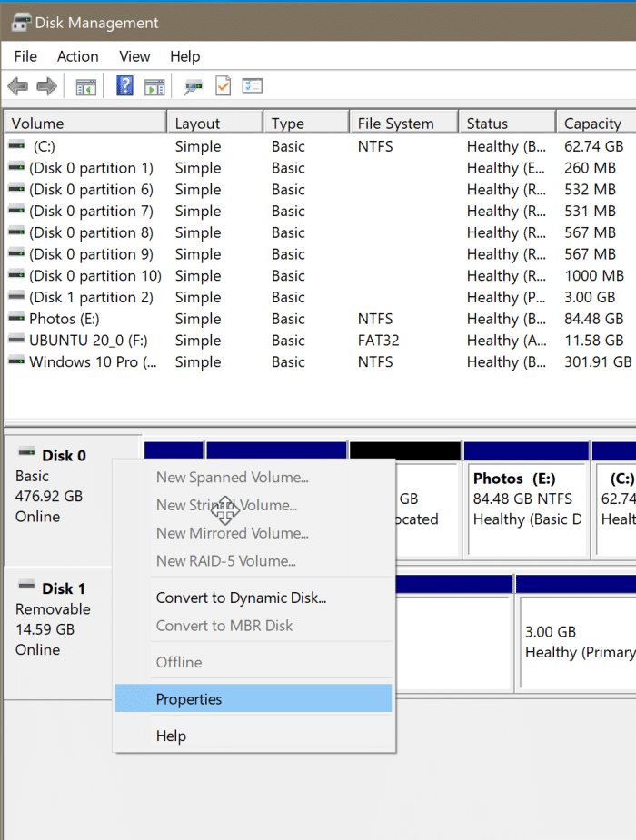Viewport: 636px width, 840px height.
Task: Open the File menu
Action: pos(25,56)
